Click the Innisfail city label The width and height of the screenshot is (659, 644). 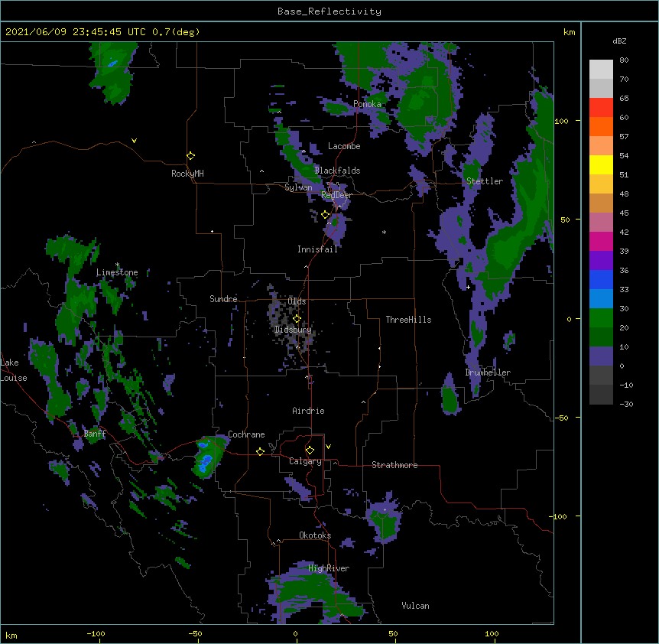tap(317, 249)
